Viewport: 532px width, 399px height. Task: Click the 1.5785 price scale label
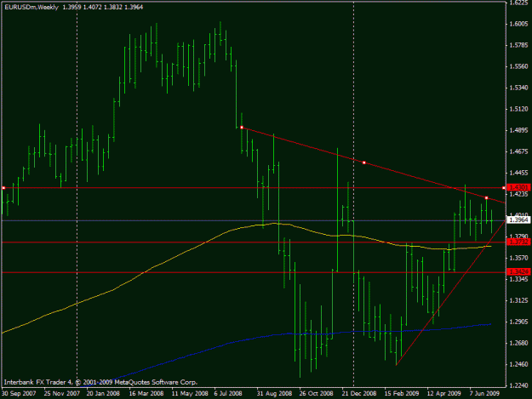click(518, 45)
